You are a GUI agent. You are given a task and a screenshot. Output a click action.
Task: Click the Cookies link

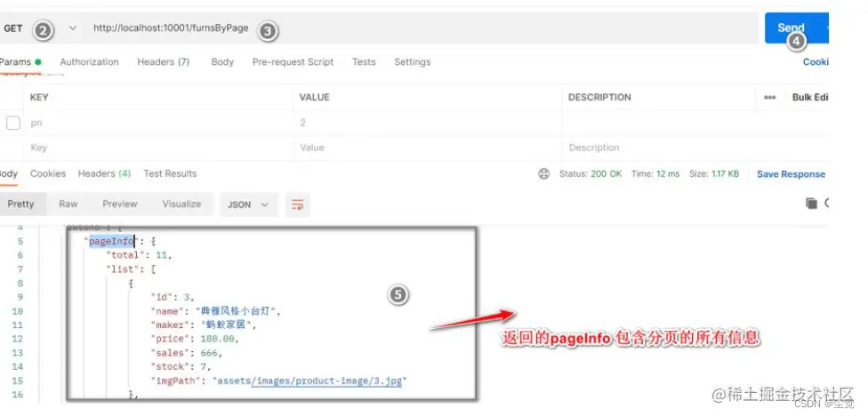(x=816, y=62)
